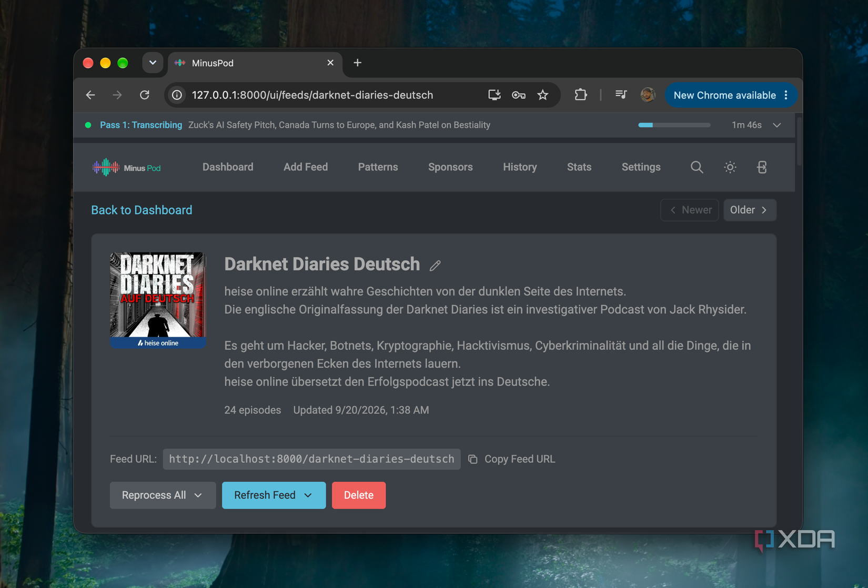868x588 pixels.
Task: Open the media controls icon
Action: (x=621, y=95)
